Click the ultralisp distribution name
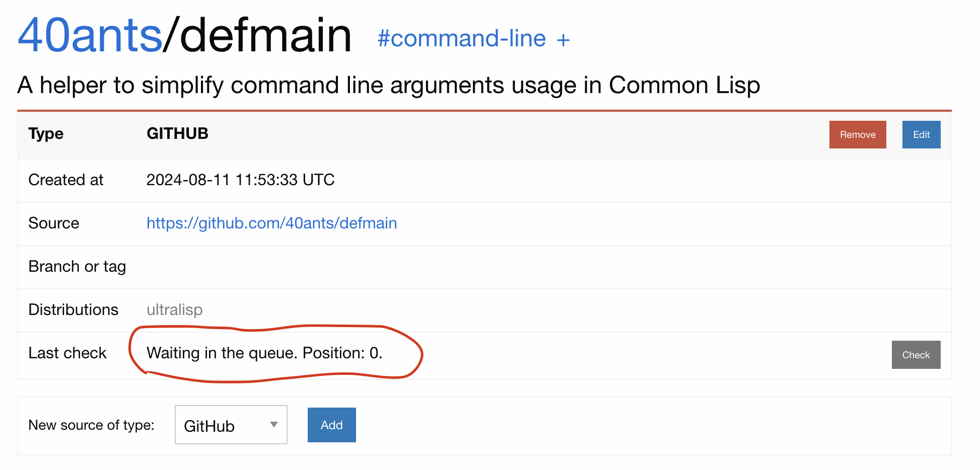Viewport: 980px width, 470px height. coord(175,309)
